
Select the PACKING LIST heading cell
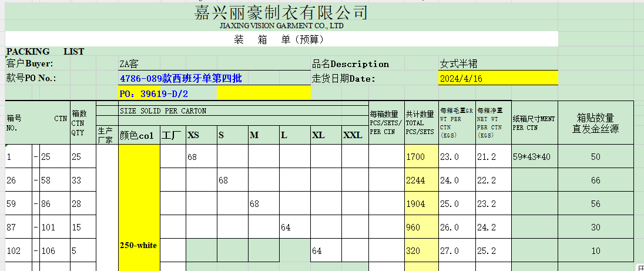click(x=45, y=52)
